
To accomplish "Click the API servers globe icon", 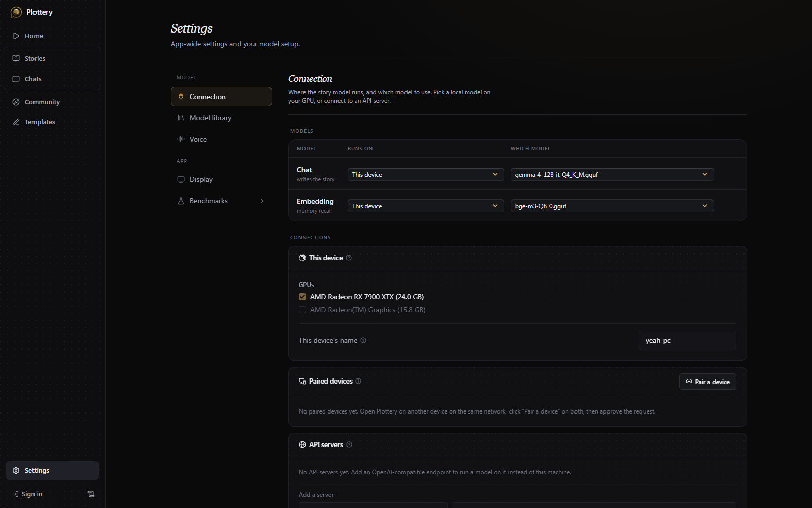I will pos(302,445).
